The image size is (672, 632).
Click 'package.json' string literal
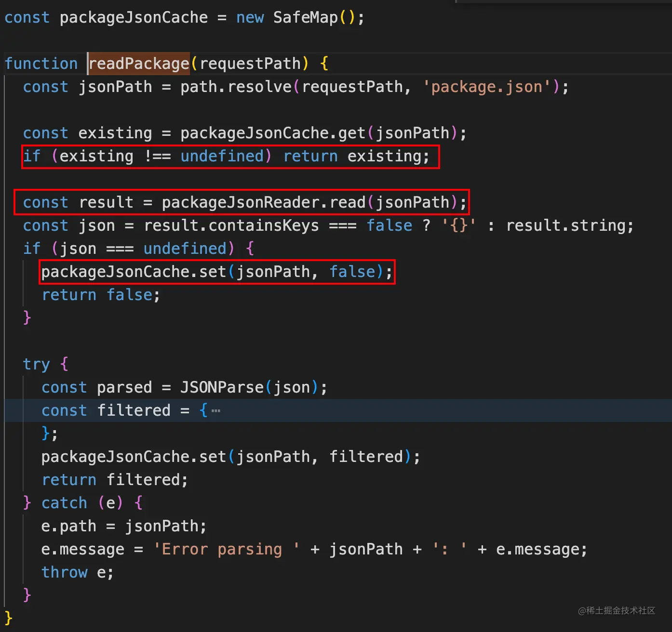(486, 87)
